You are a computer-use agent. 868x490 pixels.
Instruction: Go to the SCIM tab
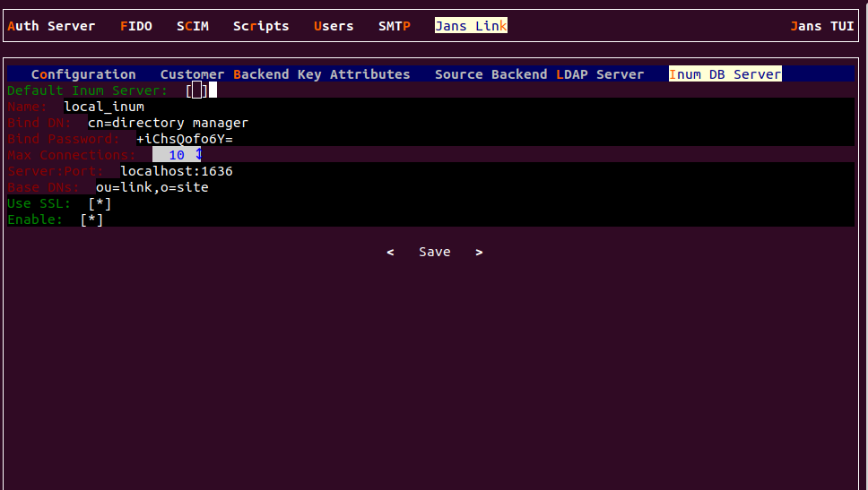click(x=192, y=26)
